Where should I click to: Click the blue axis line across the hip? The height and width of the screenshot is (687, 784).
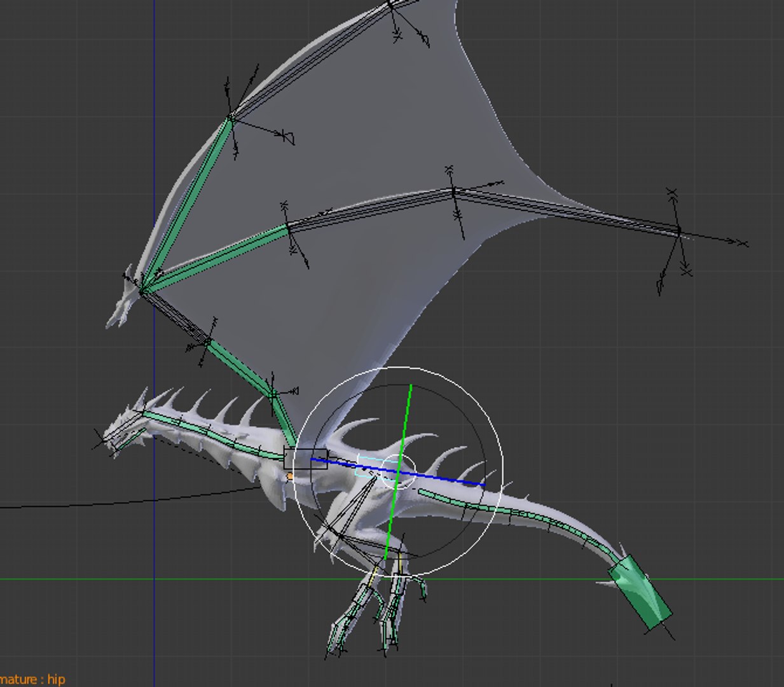(398, 472)
